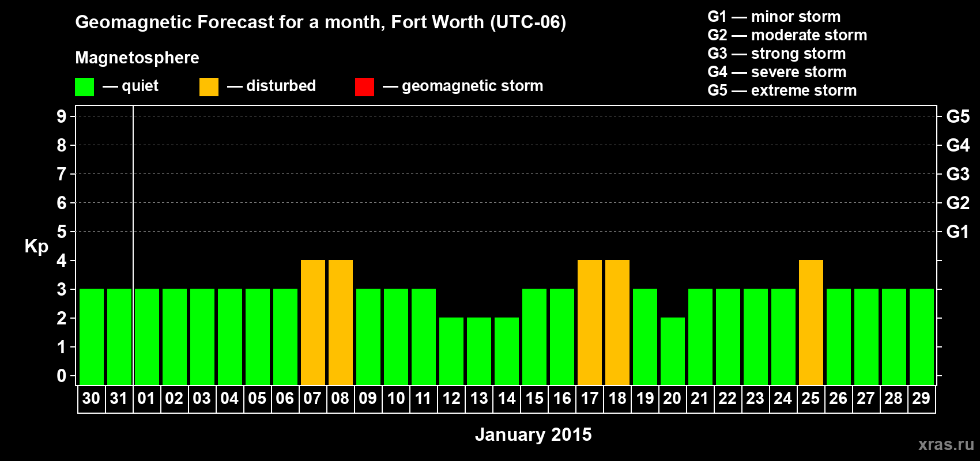Click the 'G2' right axis label
Viewport: 980px width, 461px height.
[958, 203]
